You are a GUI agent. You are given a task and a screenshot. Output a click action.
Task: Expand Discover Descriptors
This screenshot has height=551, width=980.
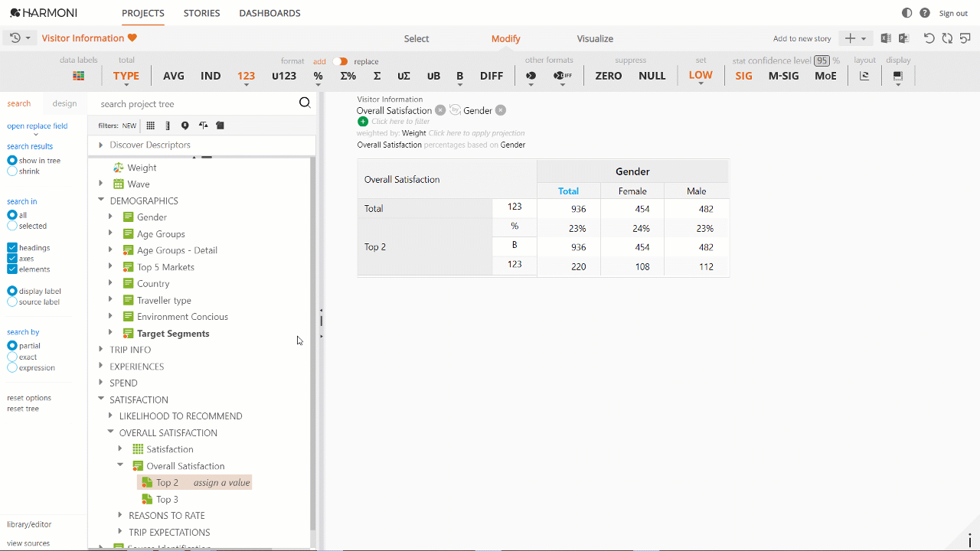click(x=100, y=145)
